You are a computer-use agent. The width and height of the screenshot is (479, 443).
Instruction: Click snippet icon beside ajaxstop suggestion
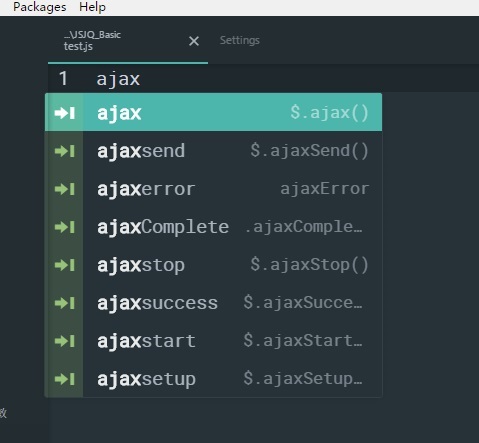click(64, 265)
